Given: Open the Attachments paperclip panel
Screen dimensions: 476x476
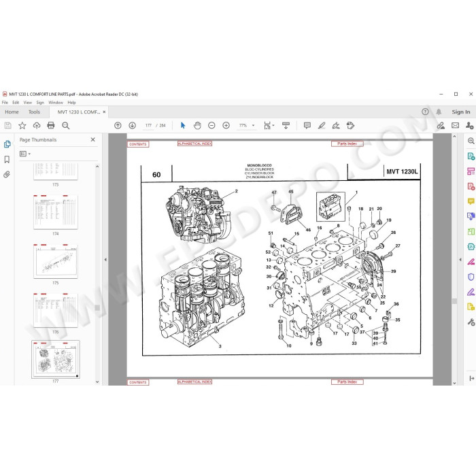Looking at the screenshot, I should (7, 174).
